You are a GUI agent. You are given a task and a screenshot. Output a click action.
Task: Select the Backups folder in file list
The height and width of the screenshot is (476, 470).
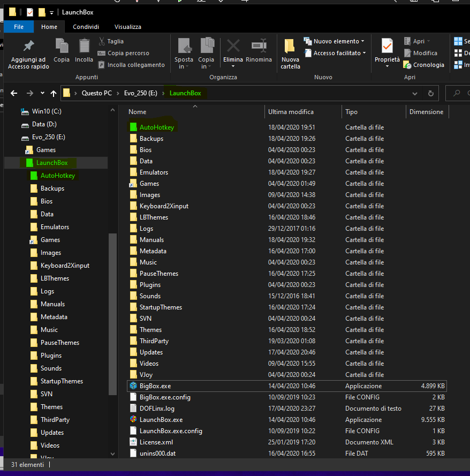coord(151,139)
